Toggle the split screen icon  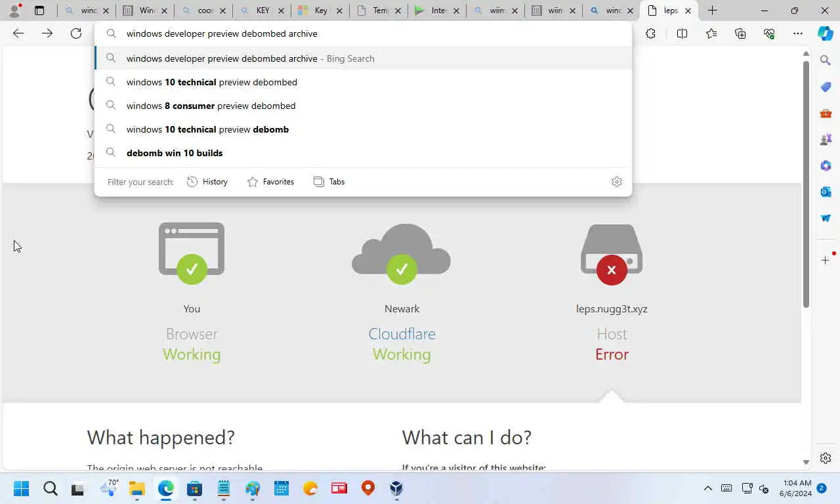(x=682, y=33)
